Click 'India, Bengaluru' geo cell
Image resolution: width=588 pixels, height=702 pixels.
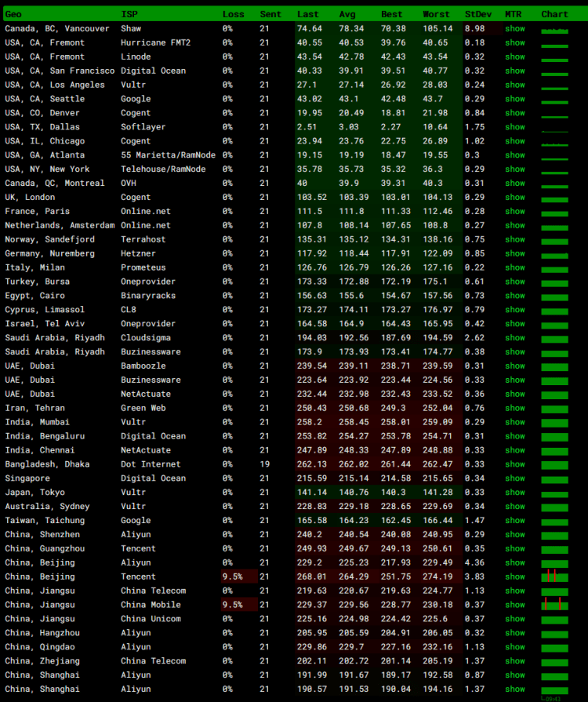click(45, 436)
